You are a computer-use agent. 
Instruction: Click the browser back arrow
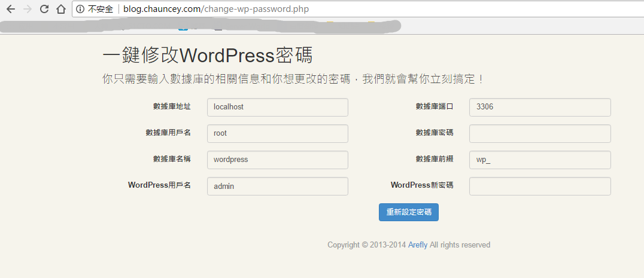coord(10,9)
